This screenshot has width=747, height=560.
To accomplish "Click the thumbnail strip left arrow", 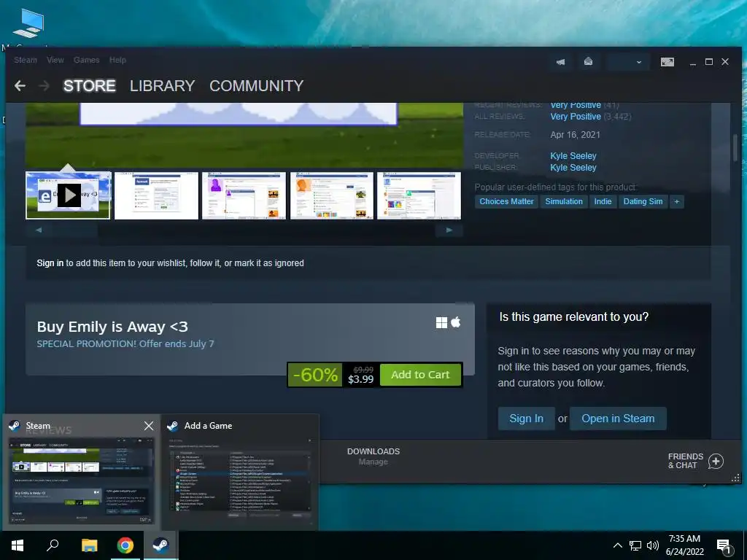I will (x=39, y=230).
